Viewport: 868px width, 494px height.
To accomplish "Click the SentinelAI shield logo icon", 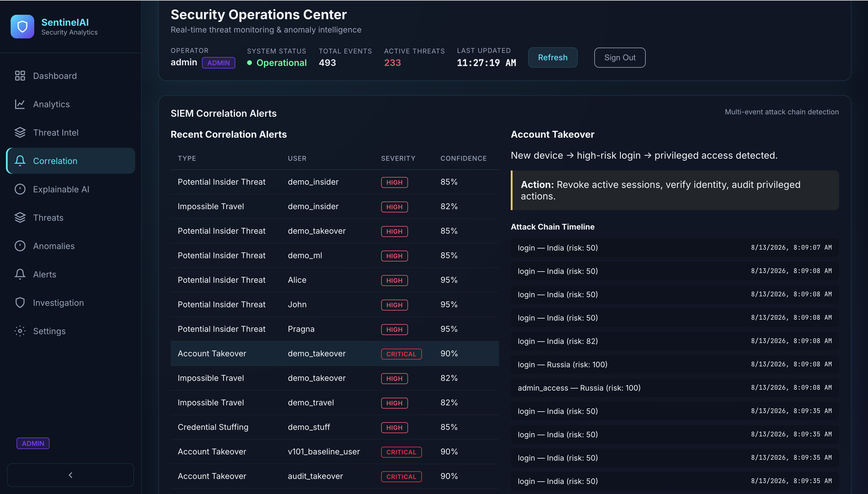I will pos(22,27).
